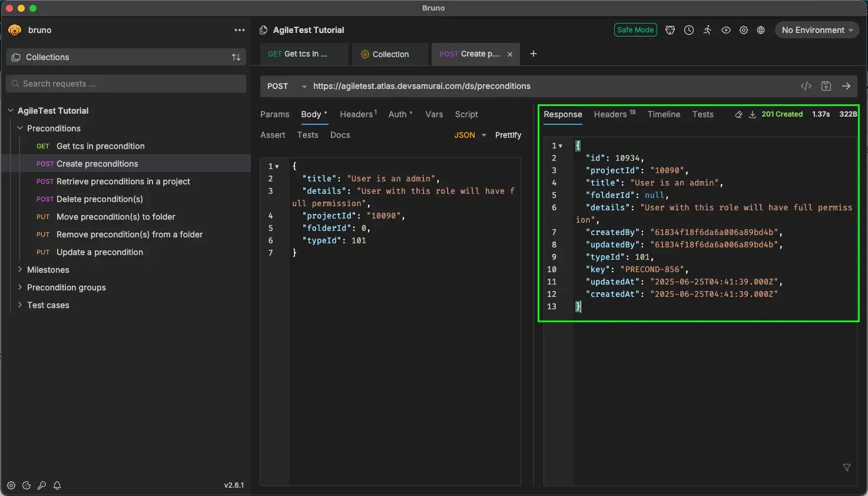Viewport: 868px width, 496px height.
Task: Send the request with the arrow icon
Action: (x=847, y=86)
